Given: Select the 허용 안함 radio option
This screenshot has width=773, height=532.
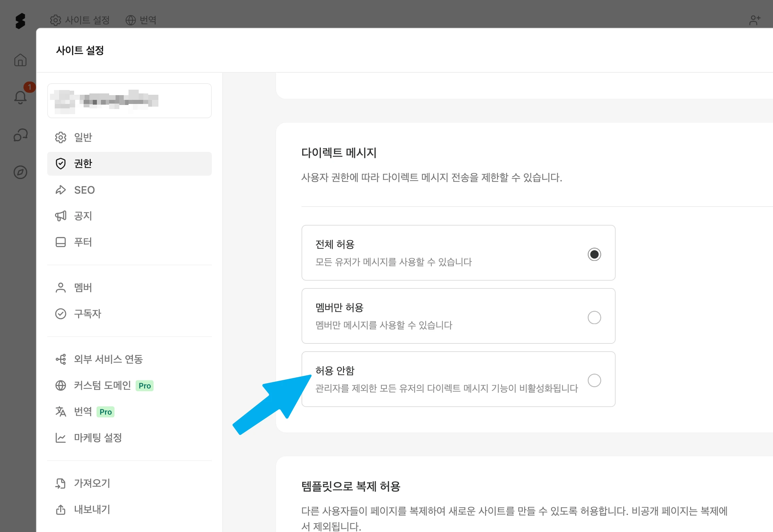Looking at the screenshot, I should (594, 380).
